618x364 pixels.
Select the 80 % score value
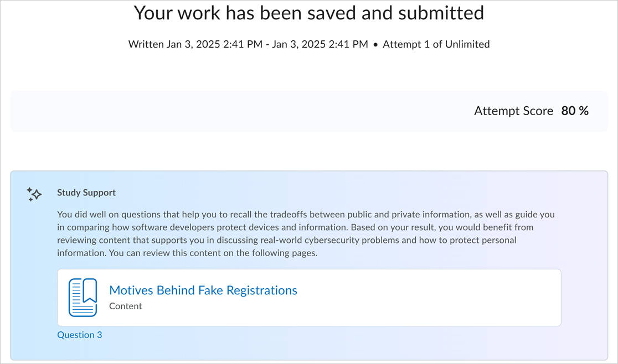(x=575, y=111)
